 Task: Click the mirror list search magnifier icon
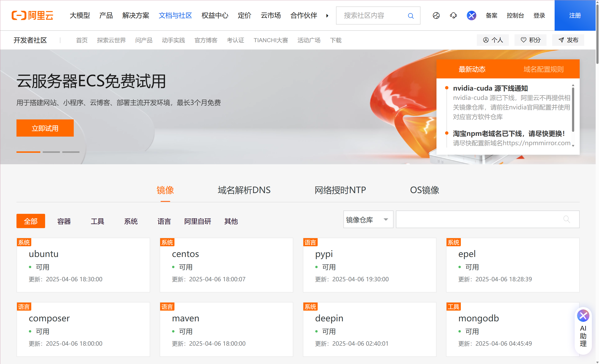[x=567, y=219]
